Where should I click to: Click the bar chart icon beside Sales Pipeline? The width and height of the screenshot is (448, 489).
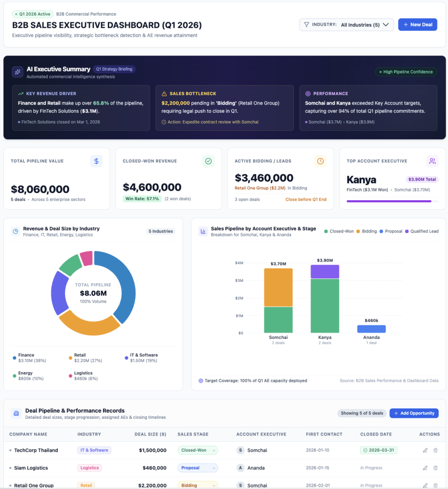[x=203, y=232]
